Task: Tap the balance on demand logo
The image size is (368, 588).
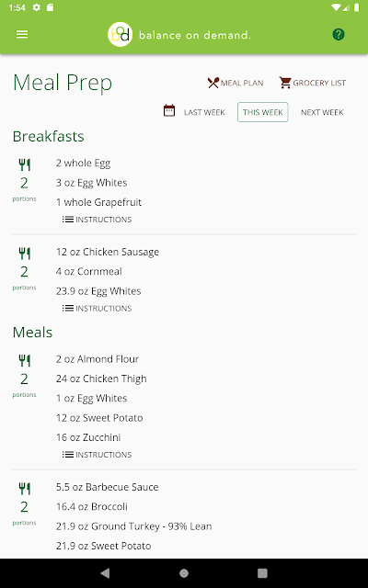Action: (x=120, y=35)
